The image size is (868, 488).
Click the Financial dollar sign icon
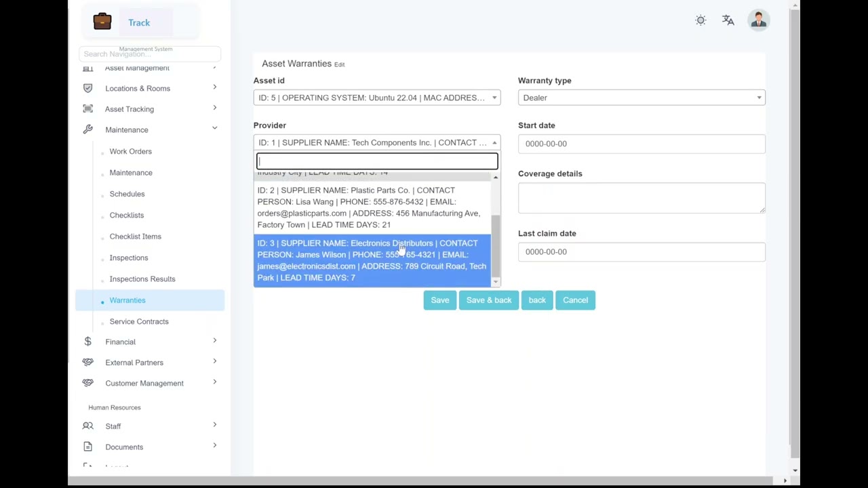[87, 342]
